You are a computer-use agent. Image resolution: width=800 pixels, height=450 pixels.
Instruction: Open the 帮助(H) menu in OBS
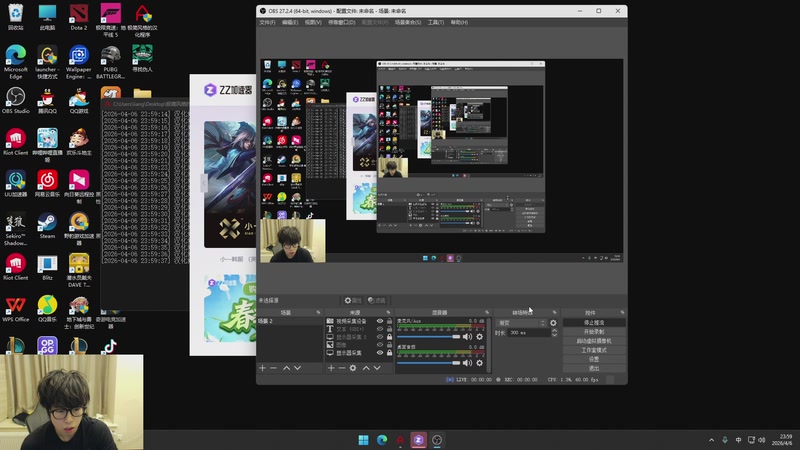(x=459, y=22)
